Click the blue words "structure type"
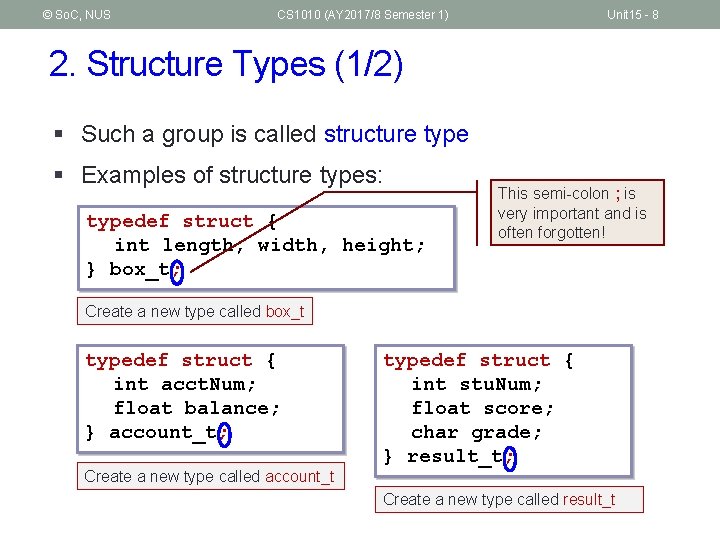 [396, 135]
